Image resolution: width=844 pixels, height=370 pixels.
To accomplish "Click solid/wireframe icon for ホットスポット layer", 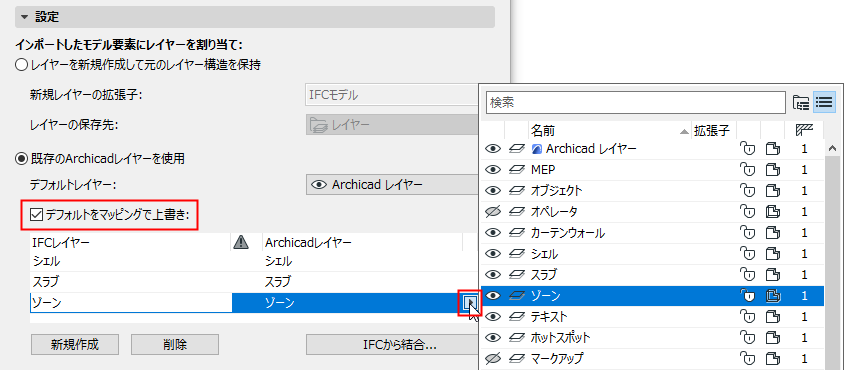I will pyautogui.click(x=516, y=338).
